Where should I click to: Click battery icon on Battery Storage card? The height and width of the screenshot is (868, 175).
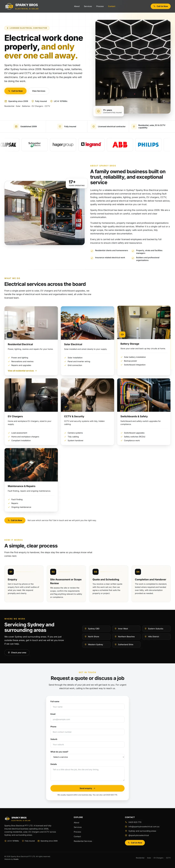click(122, 334)
